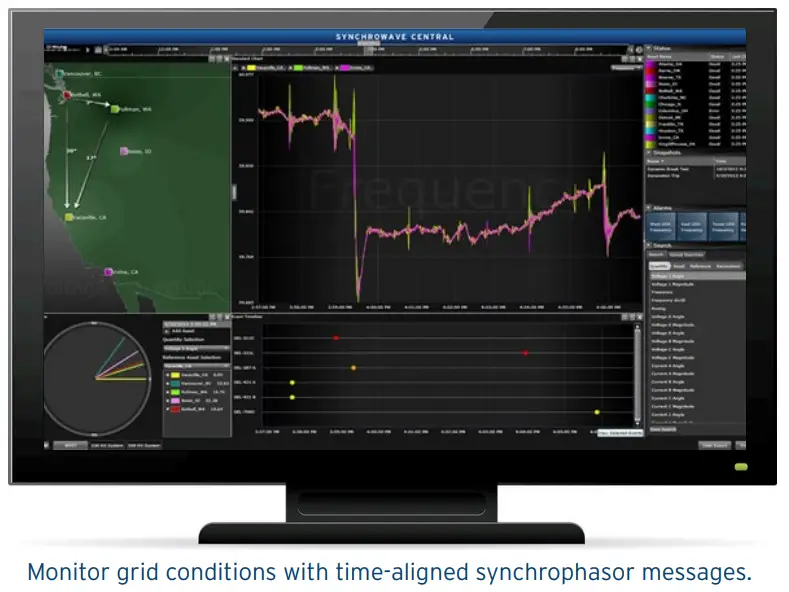The width and height of the screenshot is (789, 592).
Task: Select the Quantity filter tab
Action: pos(659,266)
